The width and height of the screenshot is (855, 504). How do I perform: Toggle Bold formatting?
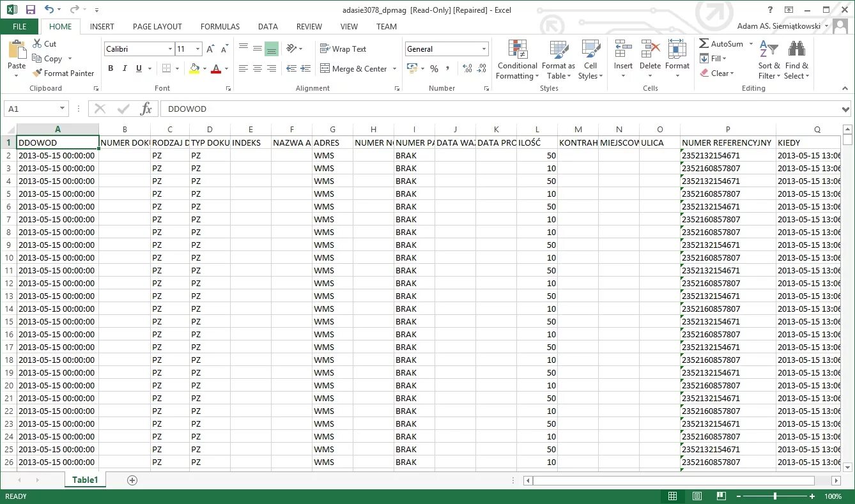click(111, 68)
